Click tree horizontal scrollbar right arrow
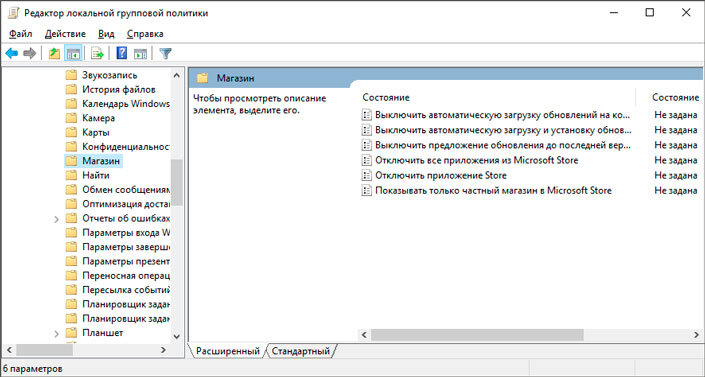This screenshot has height=377, width=705. 163,350
